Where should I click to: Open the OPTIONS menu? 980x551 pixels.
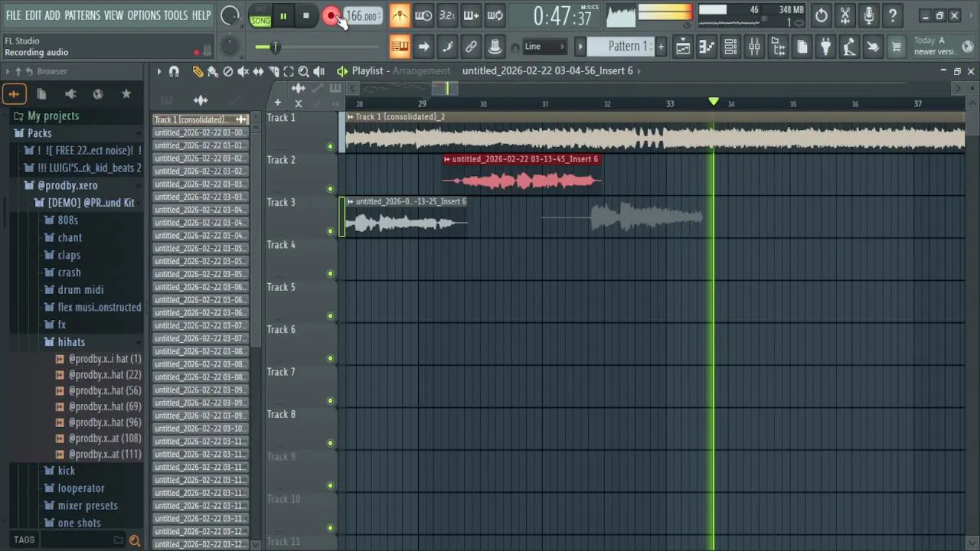144,15
